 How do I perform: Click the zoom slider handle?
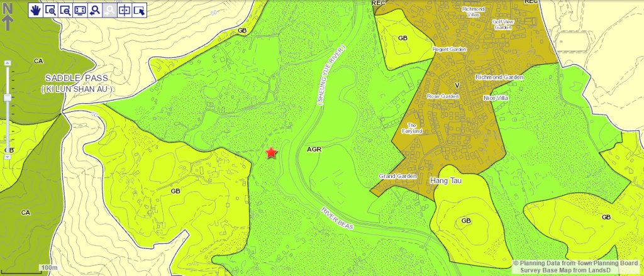pyautogui.click(x=8, y=97)
